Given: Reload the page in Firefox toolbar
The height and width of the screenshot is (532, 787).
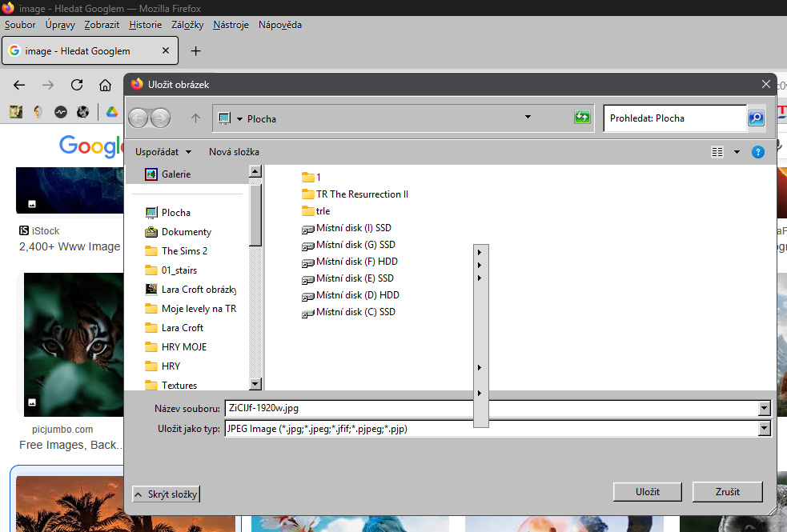Looking at the screenshot, I should [x=77, y=85].
